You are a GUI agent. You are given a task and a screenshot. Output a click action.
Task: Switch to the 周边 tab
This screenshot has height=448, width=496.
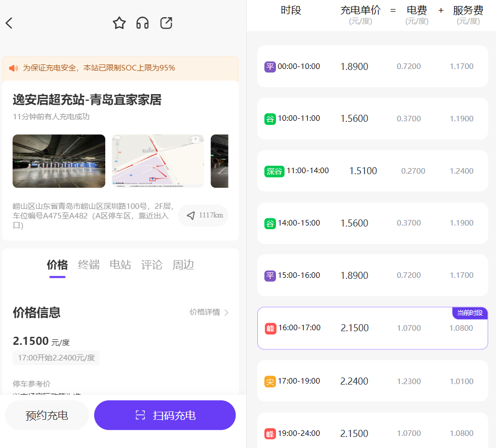tap(183, 265)
